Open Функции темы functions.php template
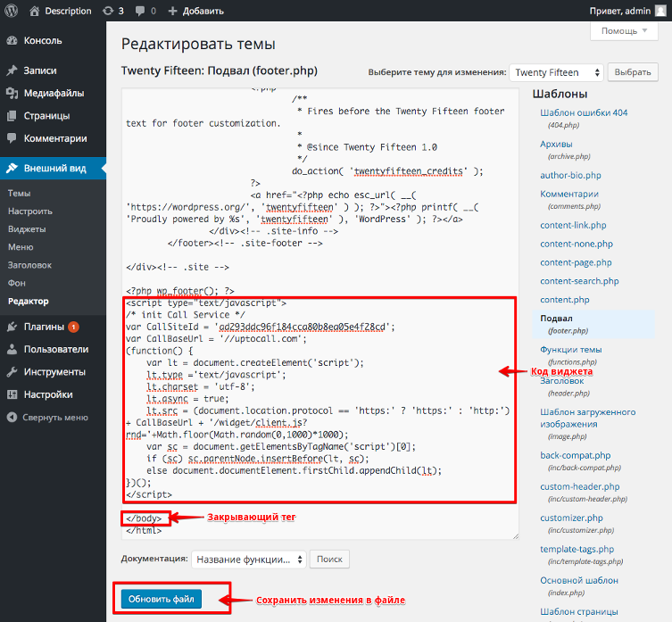The width and height of the screenshot is (672, 622). pos(571,350)
